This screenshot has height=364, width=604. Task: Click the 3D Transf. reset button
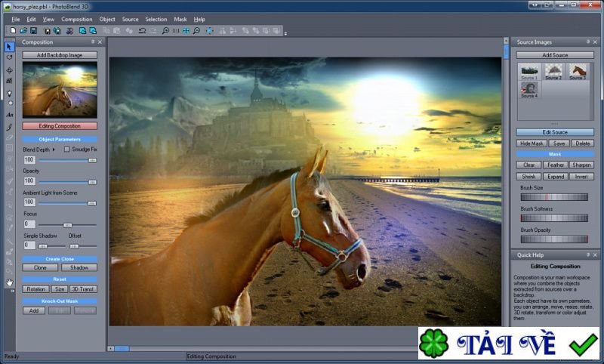click(83, 289)
